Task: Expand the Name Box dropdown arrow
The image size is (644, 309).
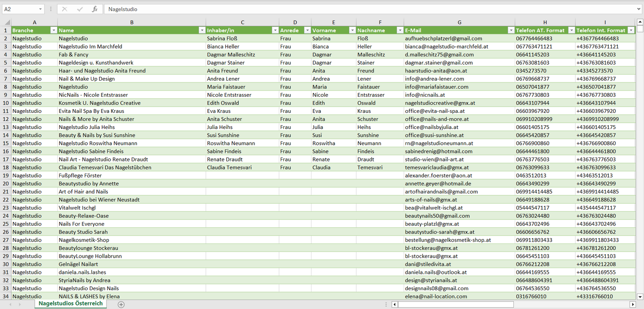Action: (x=41, y=9)
